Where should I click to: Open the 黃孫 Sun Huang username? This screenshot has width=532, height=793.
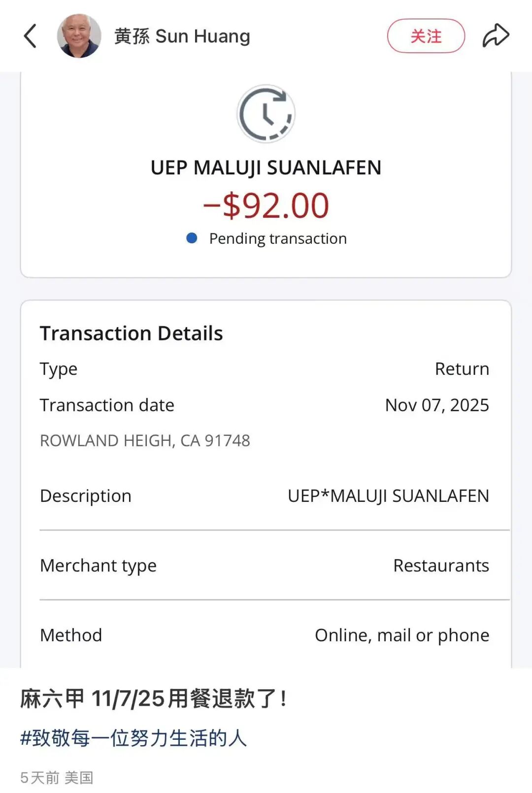[182, 36]
